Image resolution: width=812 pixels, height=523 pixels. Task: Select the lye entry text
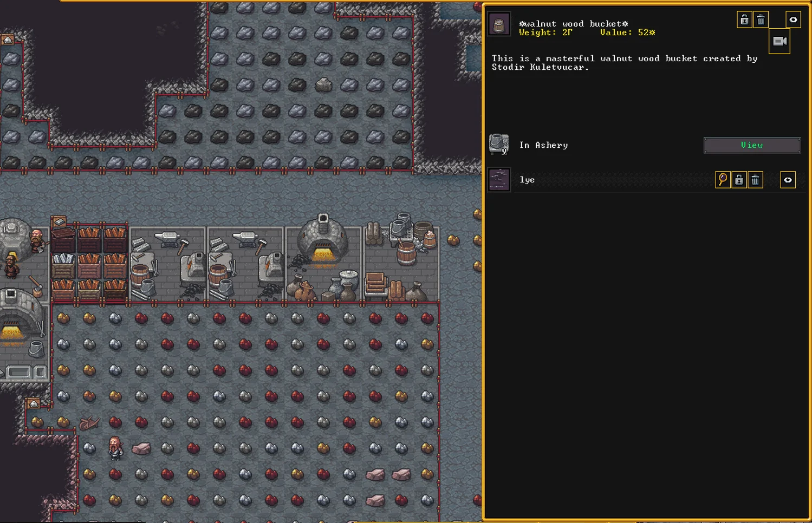(x=527, y=180)
